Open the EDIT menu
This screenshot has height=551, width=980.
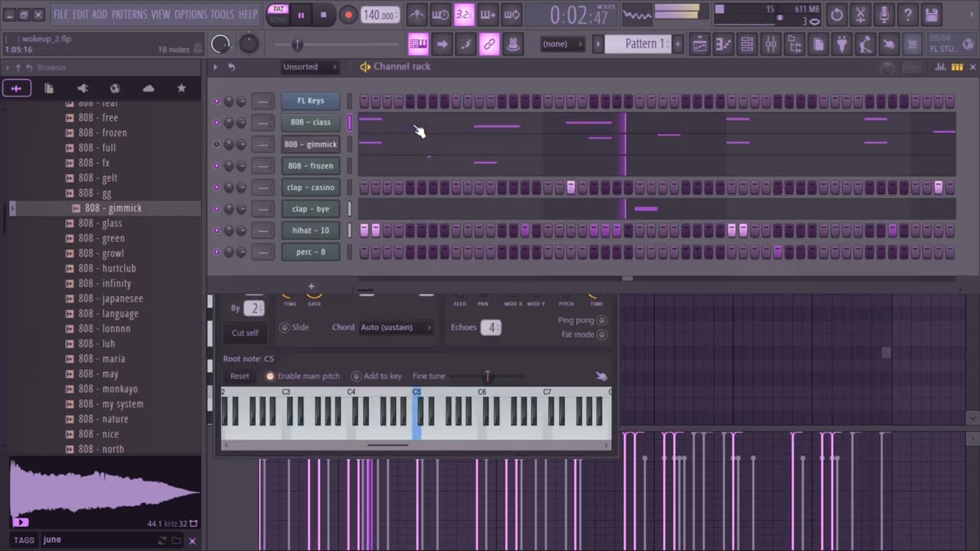coord(80,15)
